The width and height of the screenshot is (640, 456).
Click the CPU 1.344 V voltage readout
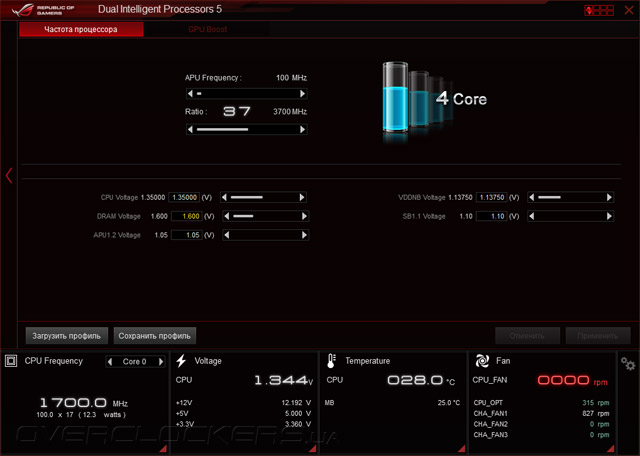[x=284, y=380]
